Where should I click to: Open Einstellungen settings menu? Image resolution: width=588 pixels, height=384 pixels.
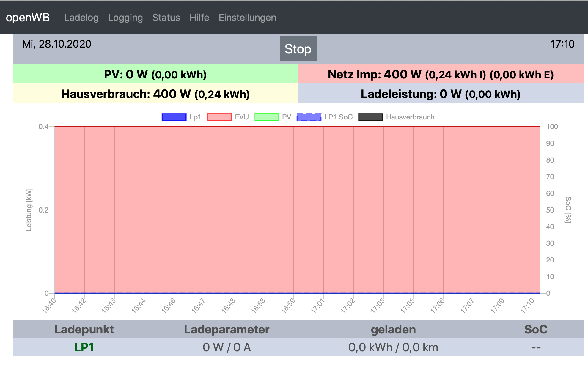click(x=247, y=18)
